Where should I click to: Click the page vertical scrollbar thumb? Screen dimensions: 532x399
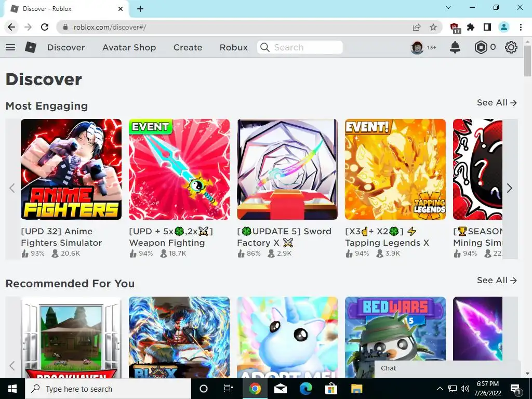pyautogui.click(x=527, y=61)
